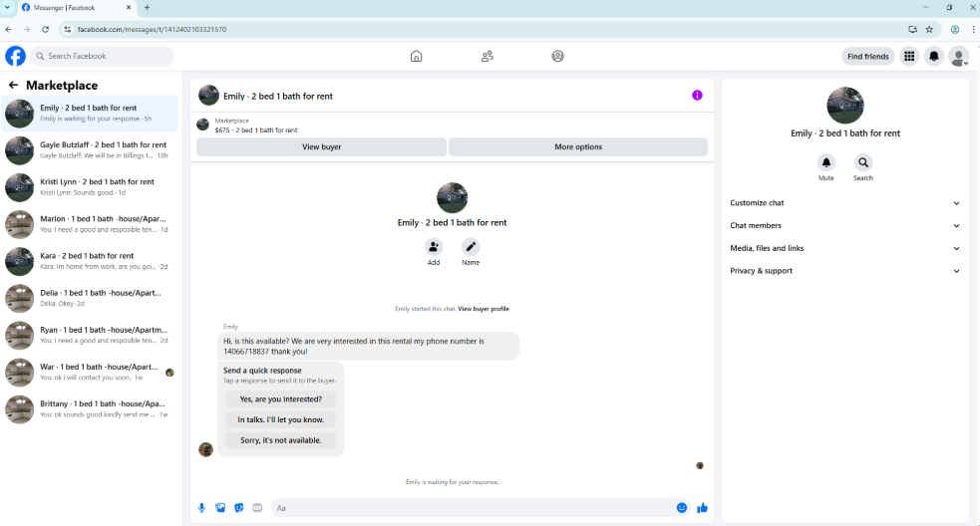
Task: Expand the Privacy & support section
Action: [x=844, y=271]
